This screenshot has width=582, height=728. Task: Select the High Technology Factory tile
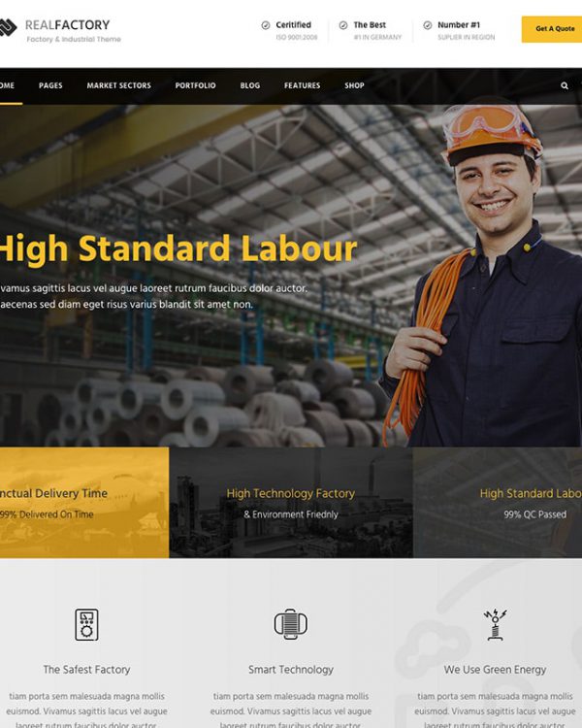coord(291,503)
